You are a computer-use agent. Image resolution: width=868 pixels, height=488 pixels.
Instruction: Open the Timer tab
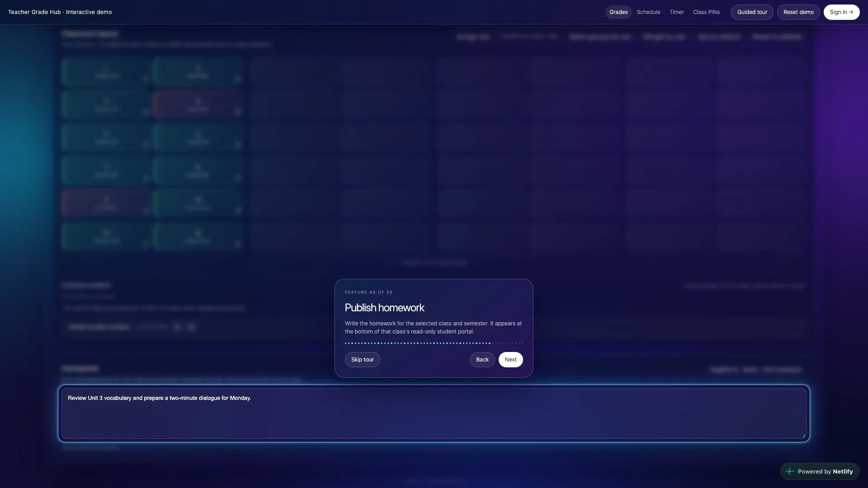click(x=676, y=12)
